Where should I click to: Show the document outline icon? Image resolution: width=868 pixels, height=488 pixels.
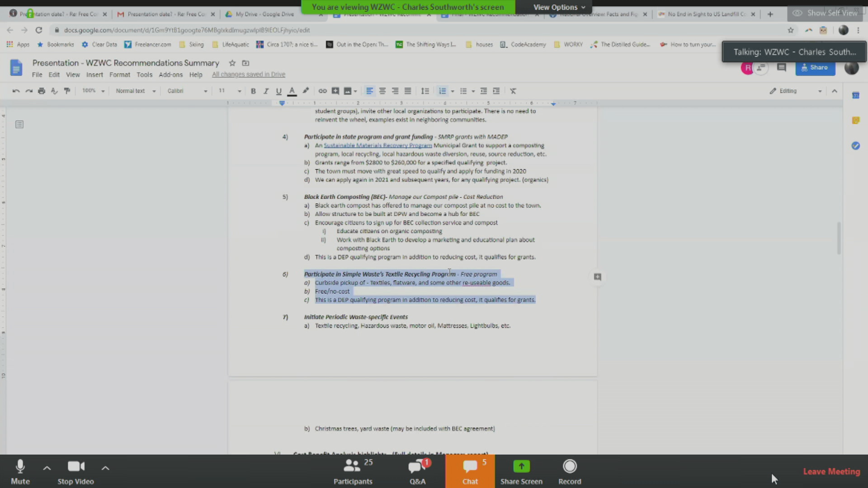19,124
